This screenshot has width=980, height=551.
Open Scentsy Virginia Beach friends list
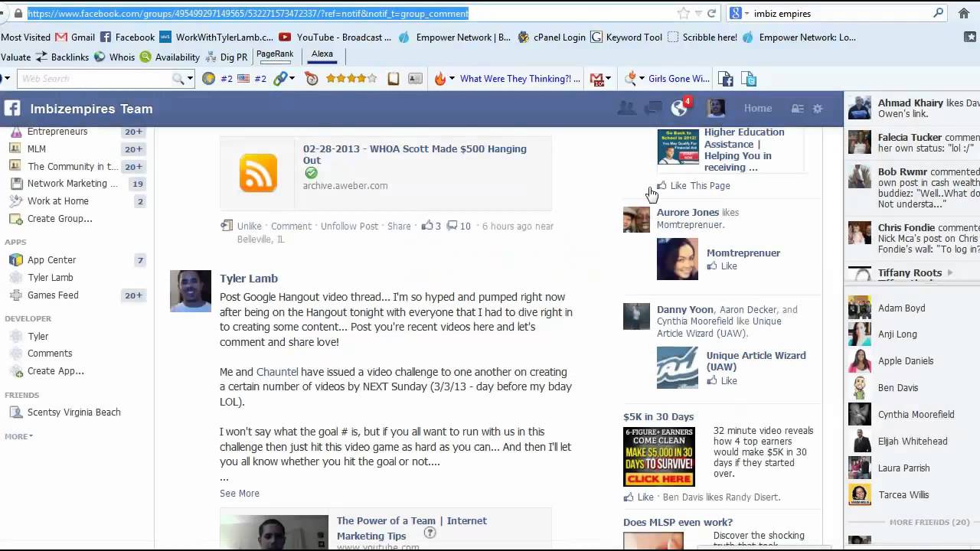point(73,412)
